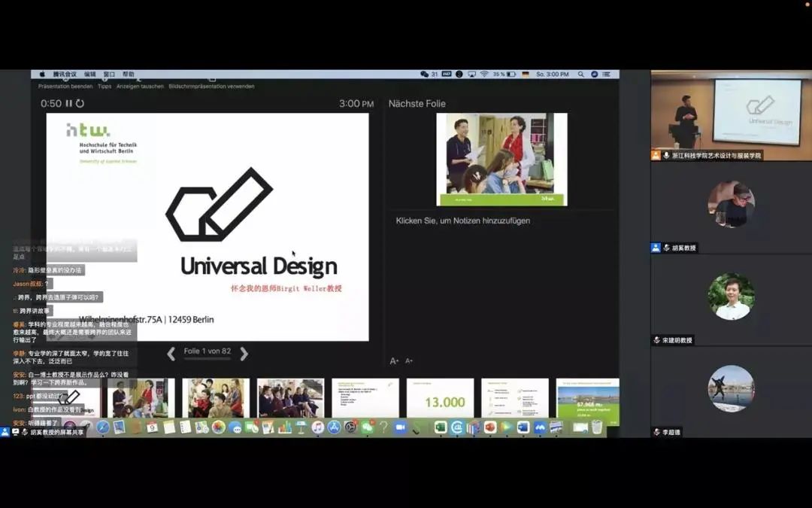Open System Preferences from the dock
812x508 pixels.
tap(350, 427)
